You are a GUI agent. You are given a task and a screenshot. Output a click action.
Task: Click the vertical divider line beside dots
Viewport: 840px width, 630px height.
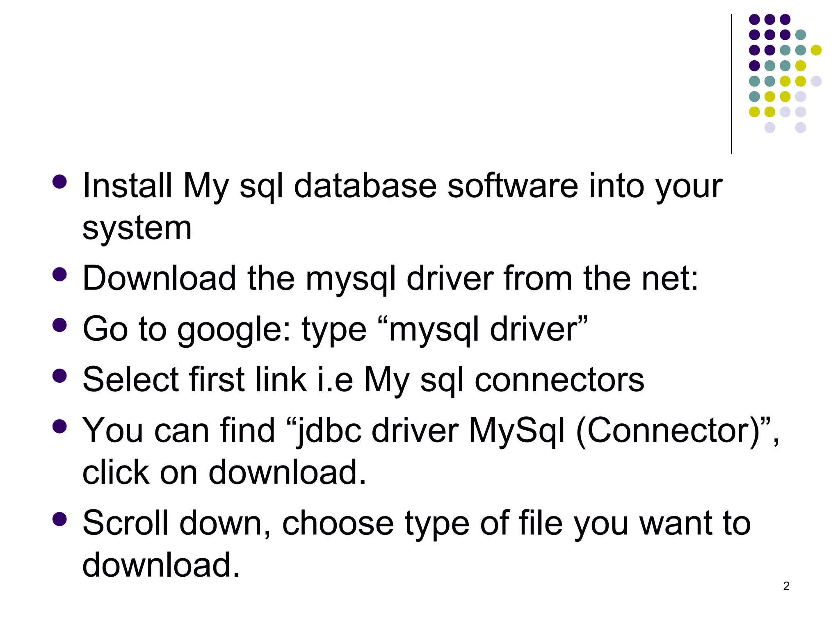pyautogui.click(x=731, y=84)
